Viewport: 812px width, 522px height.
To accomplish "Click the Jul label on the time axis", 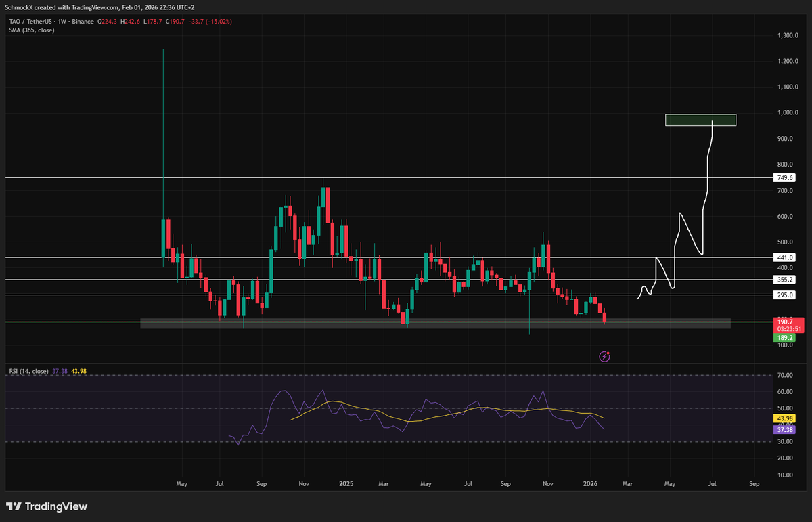I will 712,484.
